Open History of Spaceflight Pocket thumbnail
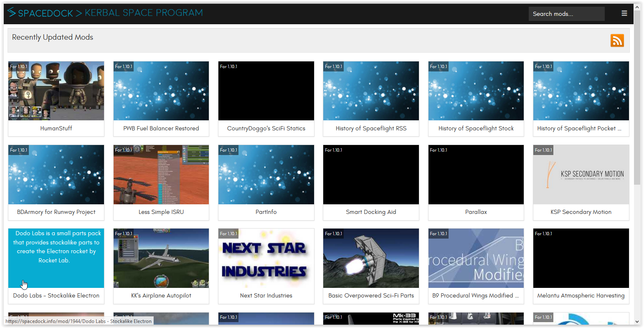This screenshot has height=328, width=644. 581,91
